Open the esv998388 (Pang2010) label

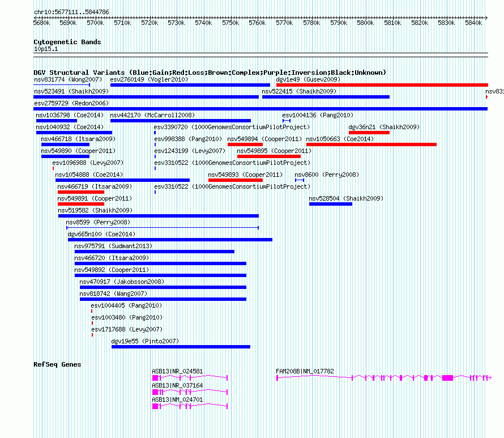[188, 139]
